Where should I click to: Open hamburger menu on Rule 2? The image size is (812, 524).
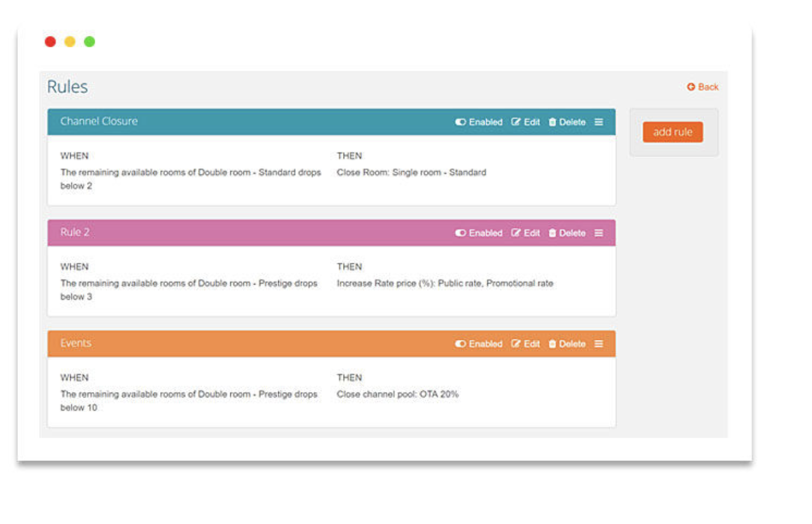point(599,233)
